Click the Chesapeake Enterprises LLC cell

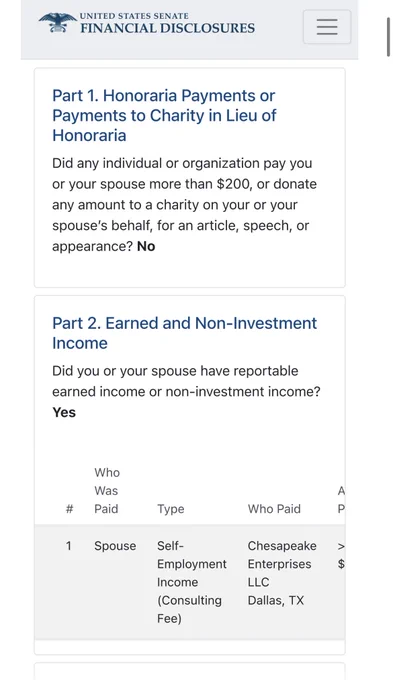point(282,564)
